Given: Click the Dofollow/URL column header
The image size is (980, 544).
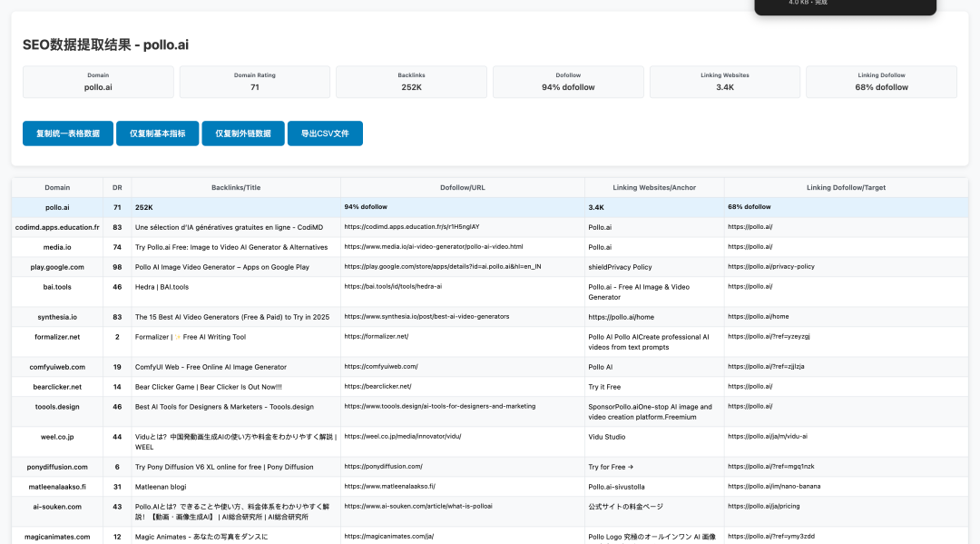Looking at the screenshot, I should pyautogui.click(x=463, y=188).
